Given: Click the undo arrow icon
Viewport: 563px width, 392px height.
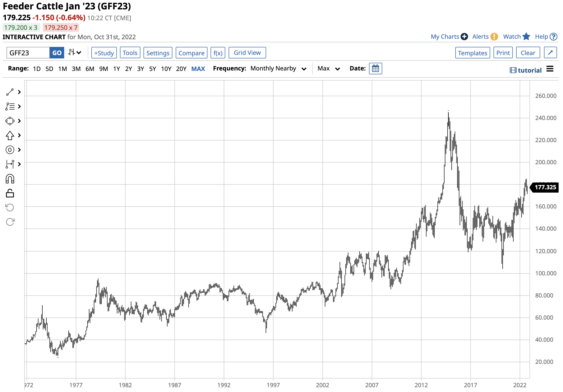Looking at the screenshot, I should click(10, 208).
